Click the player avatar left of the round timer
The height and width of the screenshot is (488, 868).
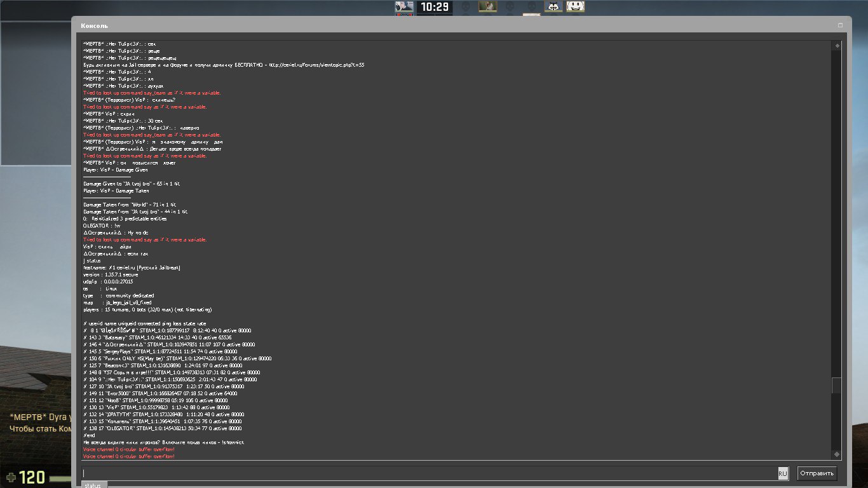[x=404, y=7]
